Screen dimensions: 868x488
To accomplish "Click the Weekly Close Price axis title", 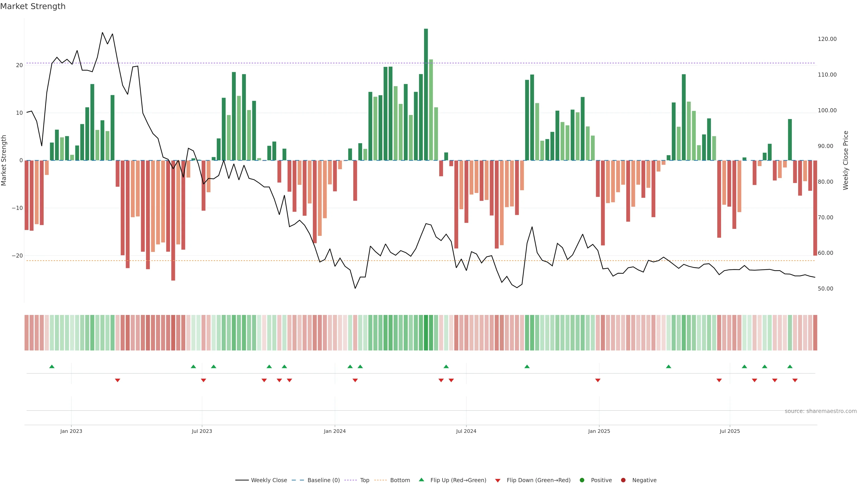I will coord(846,160).
